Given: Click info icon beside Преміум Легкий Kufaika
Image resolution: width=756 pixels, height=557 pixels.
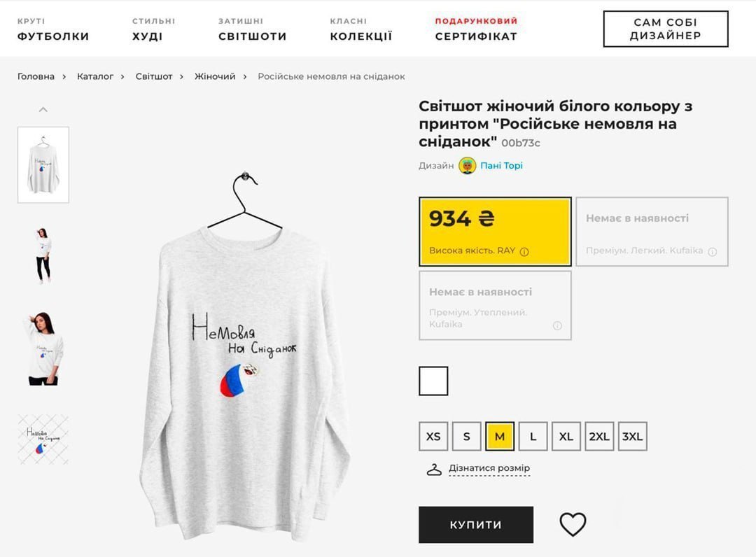Looking at the screenshot, I should (x=713, y=252).
